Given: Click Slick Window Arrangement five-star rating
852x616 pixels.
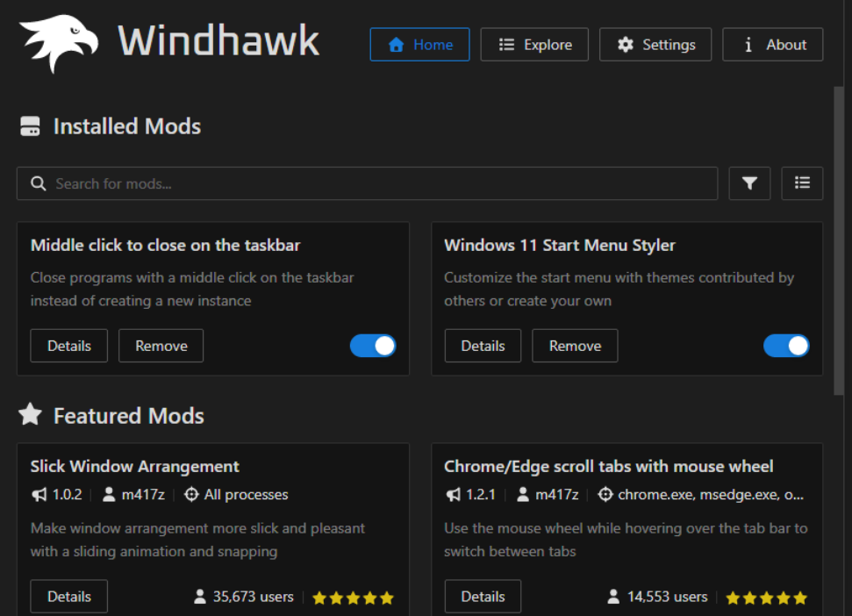Looking at the screenshot, I should click(353, 598).
